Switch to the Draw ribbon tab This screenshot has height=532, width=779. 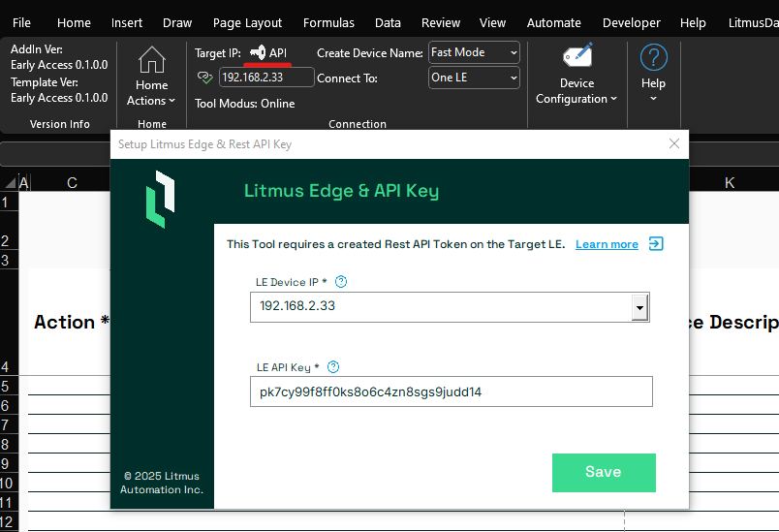pos(177,23)
